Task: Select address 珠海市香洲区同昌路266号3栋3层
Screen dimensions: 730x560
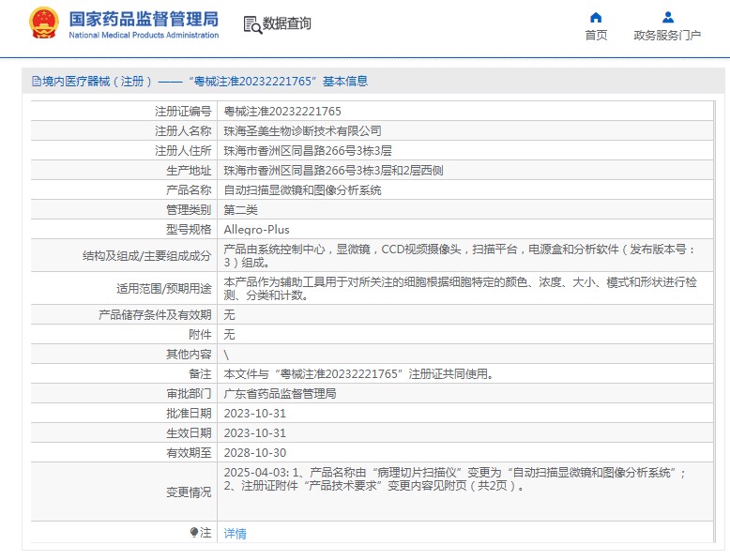Action: [308, 151]
